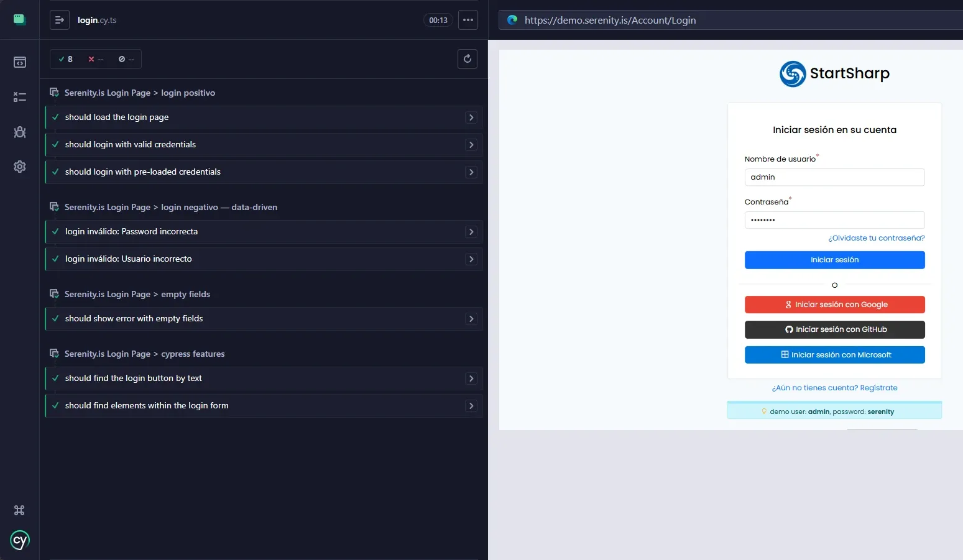Click 'Iniciar sesión con GitHub' button
Image resolution: width=963 pixels, height=560 pixels.
pyautogui.click(x=834, y=329)
